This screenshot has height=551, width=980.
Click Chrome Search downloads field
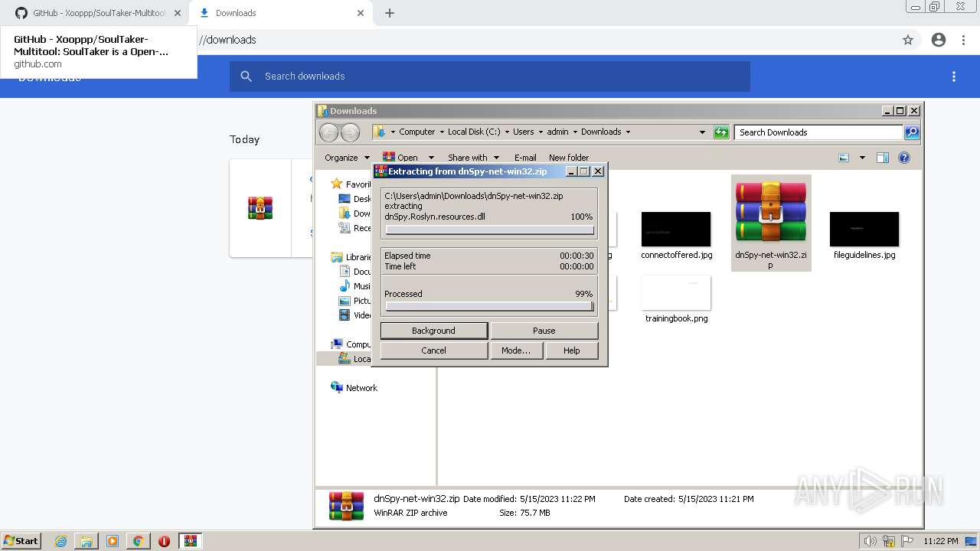tap(490, 77)
